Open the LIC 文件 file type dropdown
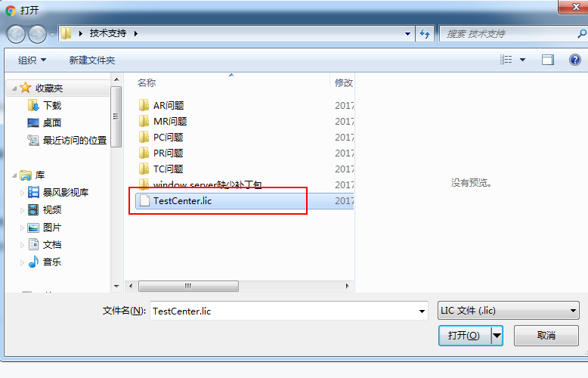 [508, 311]
